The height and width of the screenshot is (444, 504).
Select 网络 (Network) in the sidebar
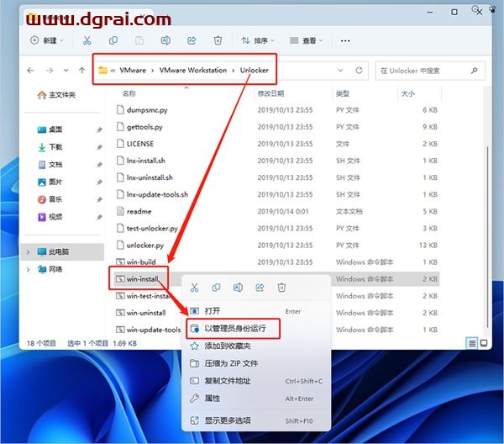[x=50, y=269]
